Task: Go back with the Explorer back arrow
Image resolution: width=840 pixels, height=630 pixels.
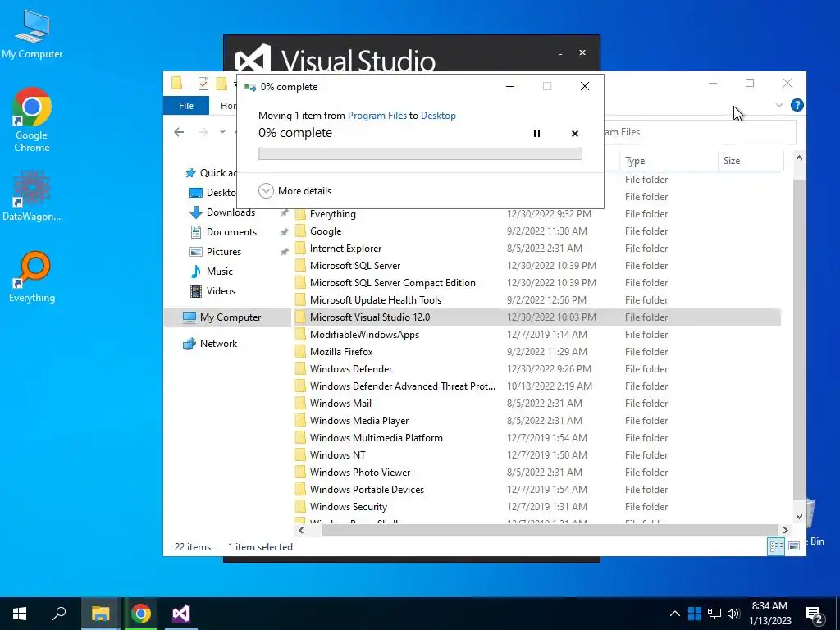Action: coord(179,132)
